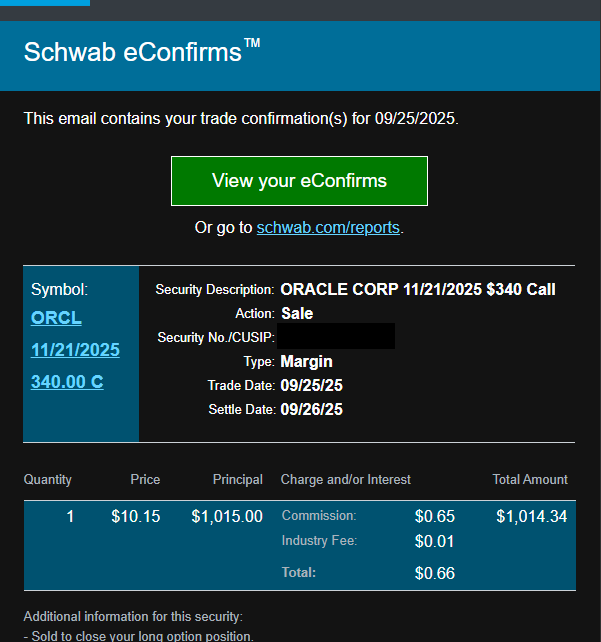Click the $10.15 price value
Screen dimensions: 601x642
point(135,517)
